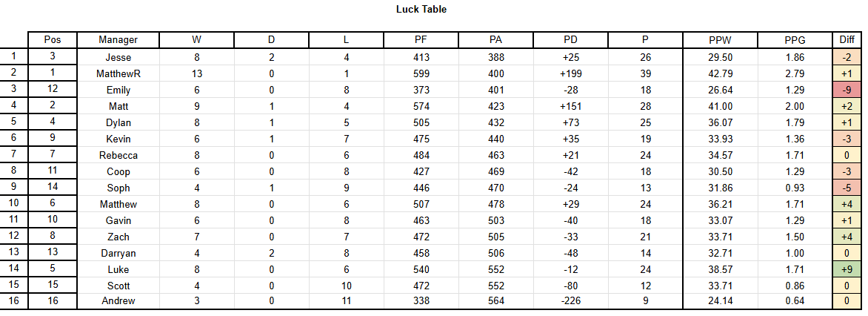Select Matt's PPG value 2.00
Viewport: 868px width, 316px height.
click(x=795, y=106)
